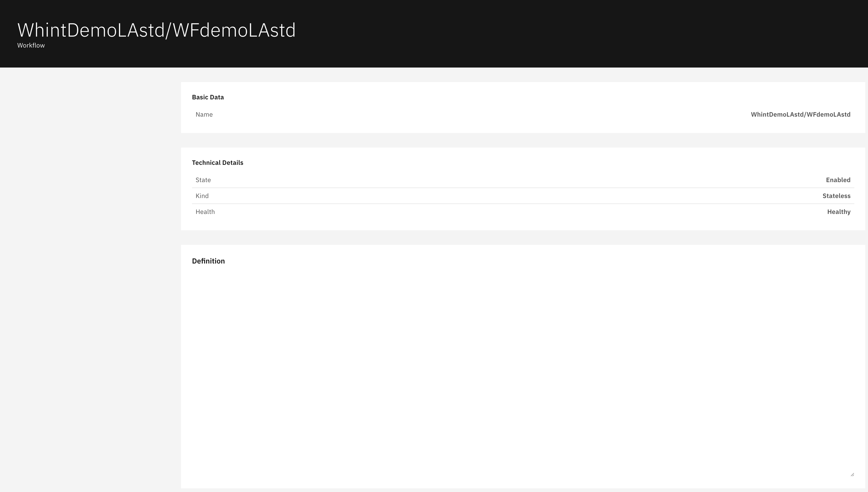Click the Name field label
This screenshot has height=492, width=868.
[x=204, y=115]
